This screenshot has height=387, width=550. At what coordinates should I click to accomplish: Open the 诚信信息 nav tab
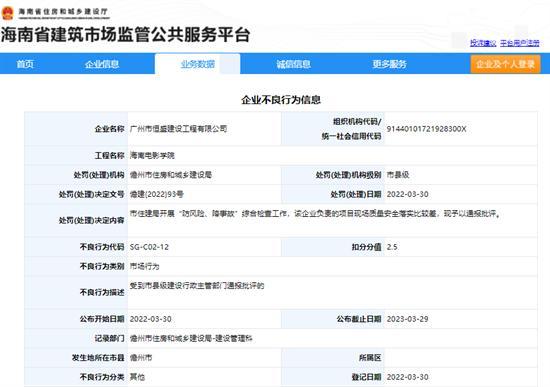[x=293, y=64]
